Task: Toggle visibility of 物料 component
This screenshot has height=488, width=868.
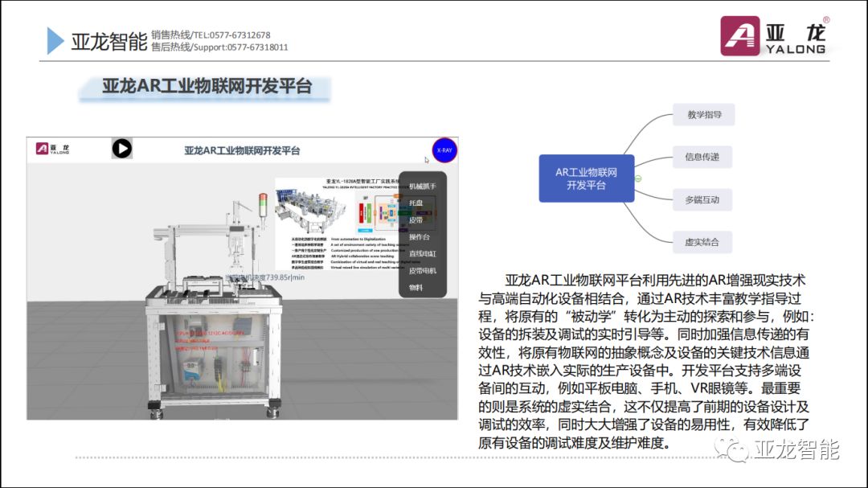Action: pyautogui.click(x=416, y=287)
